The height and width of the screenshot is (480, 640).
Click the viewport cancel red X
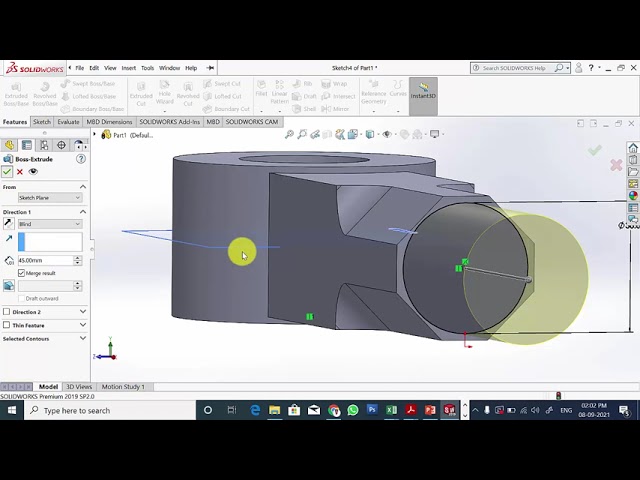pos(616,165)
